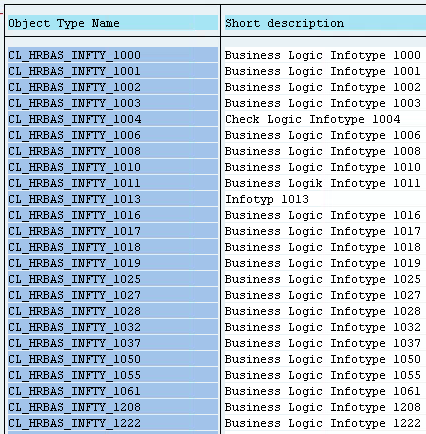Select row CL_HRBAS_INFTY_1006
The height and width of the screenshot is (434, 426).
pyautogui.click(x=113, y=135)
